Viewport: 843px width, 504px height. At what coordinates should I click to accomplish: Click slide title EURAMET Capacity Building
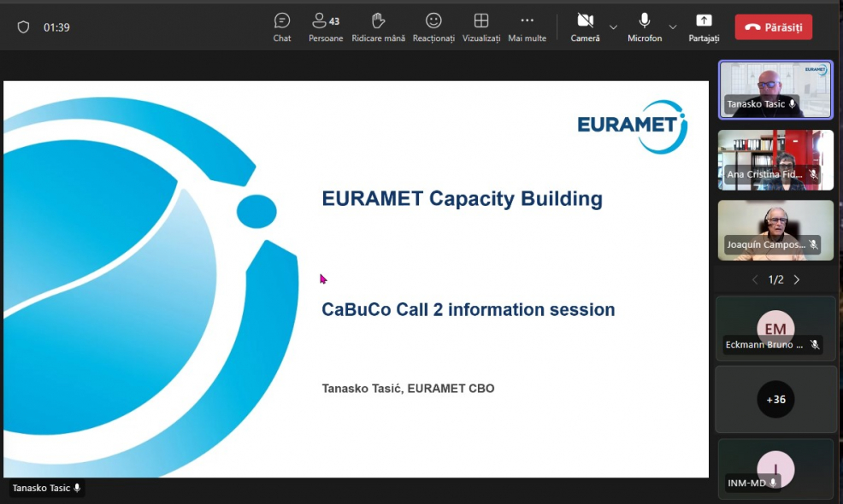coord(462,199)
